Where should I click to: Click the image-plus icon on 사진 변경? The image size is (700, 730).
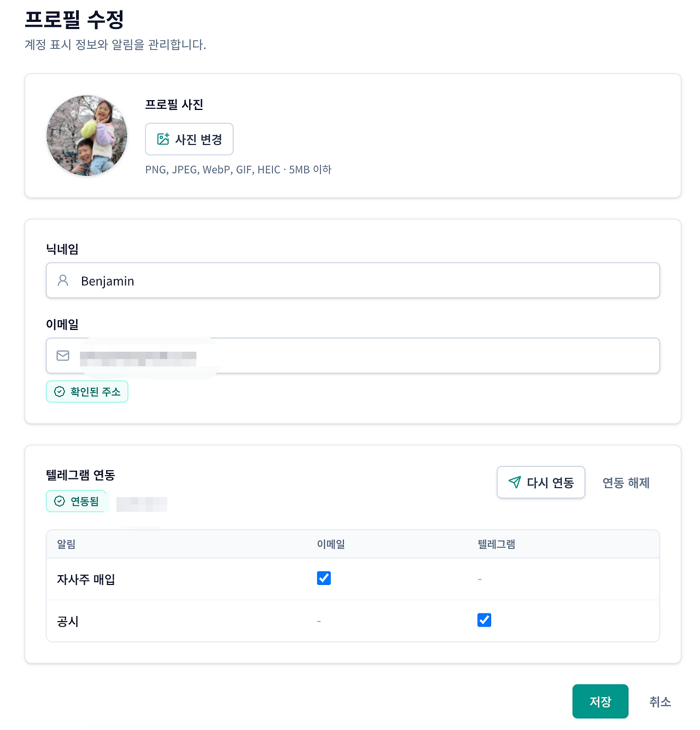[163, 139]
